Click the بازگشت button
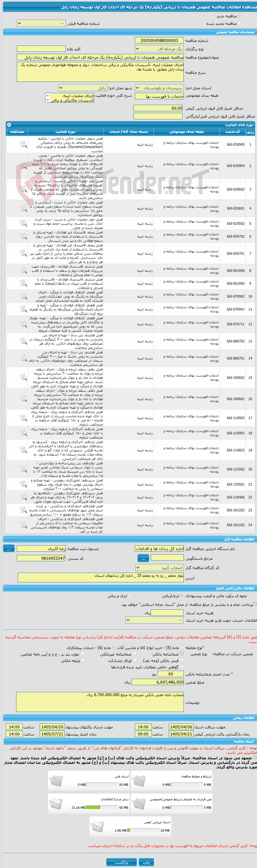Viewport: 257px width, 868px height. (x=122, y=862)
